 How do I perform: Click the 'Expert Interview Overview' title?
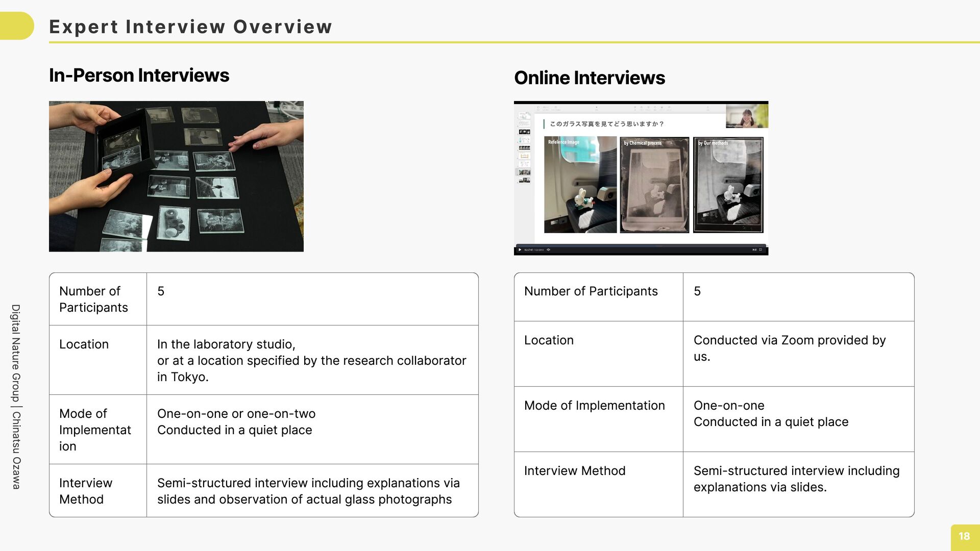(190, 27)
